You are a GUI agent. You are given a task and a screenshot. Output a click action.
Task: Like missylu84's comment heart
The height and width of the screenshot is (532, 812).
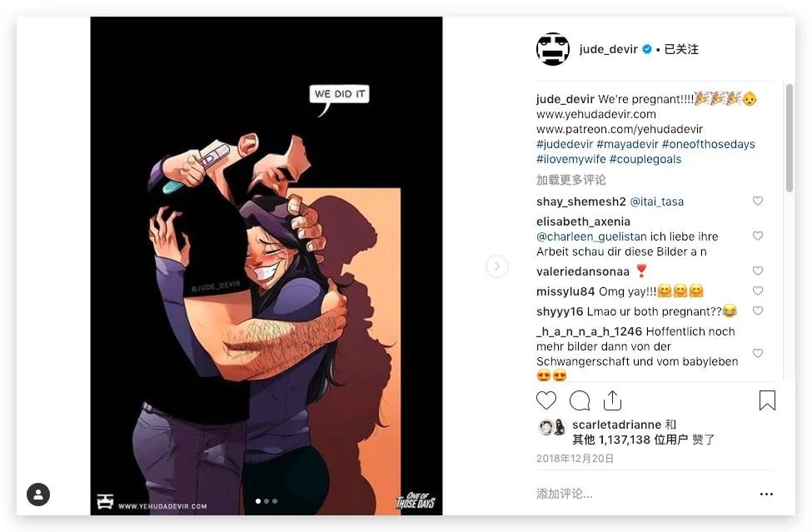758,291
